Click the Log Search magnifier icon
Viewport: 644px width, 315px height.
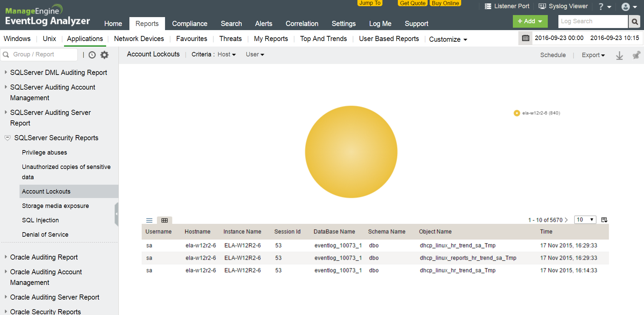coord(634,22)
